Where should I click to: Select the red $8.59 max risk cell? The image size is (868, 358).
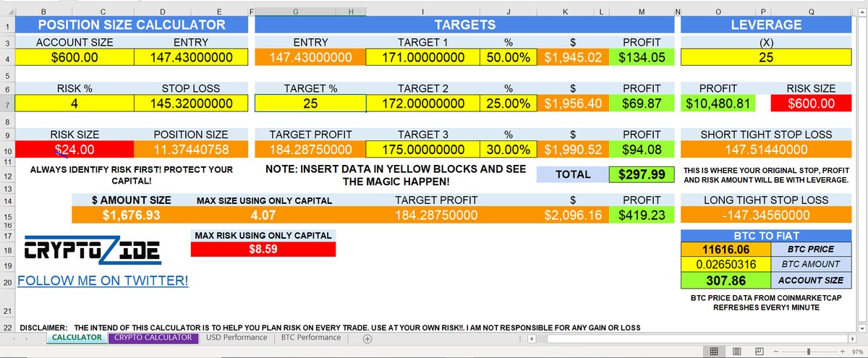tap(263, 250)
